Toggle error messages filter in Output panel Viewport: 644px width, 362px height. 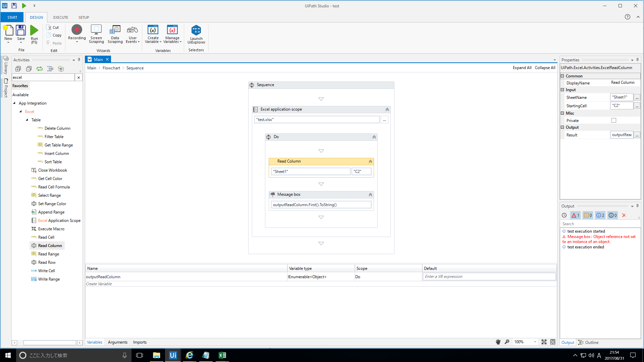576,216
